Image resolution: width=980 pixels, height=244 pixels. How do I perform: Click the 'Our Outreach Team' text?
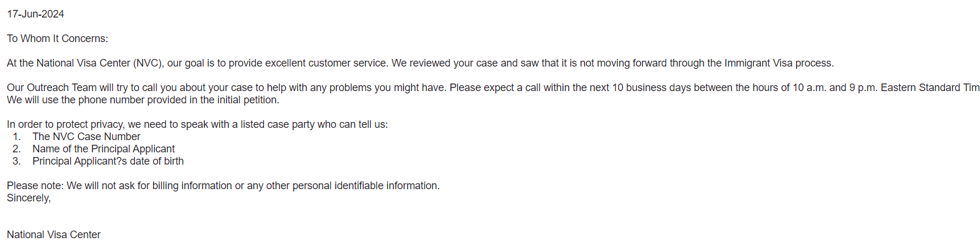[52, 88]
